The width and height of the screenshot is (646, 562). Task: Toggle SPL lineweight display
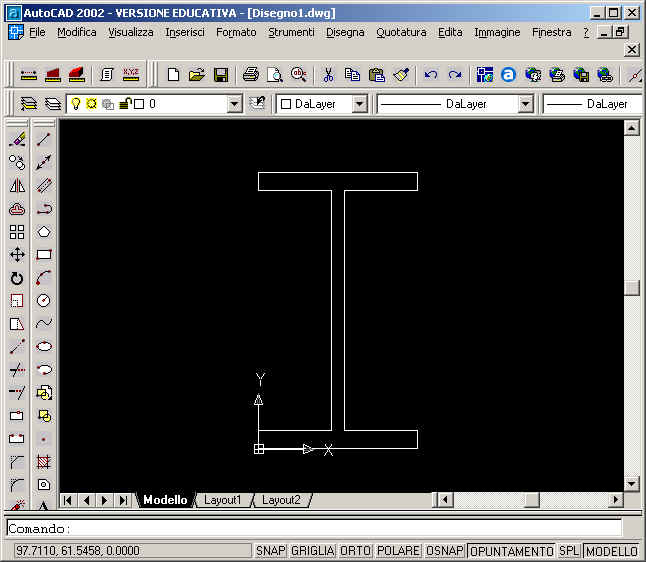(569, 551)
